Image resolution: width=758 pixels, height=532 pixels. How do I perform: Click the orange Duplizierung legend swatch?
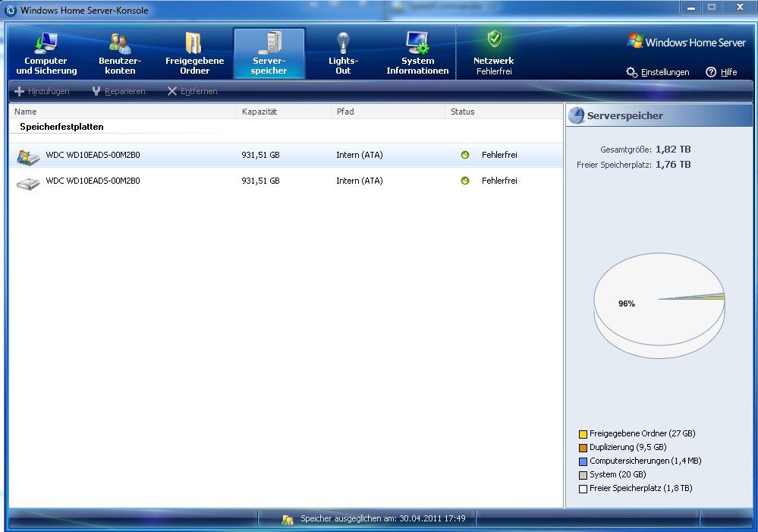coord(583,448)
